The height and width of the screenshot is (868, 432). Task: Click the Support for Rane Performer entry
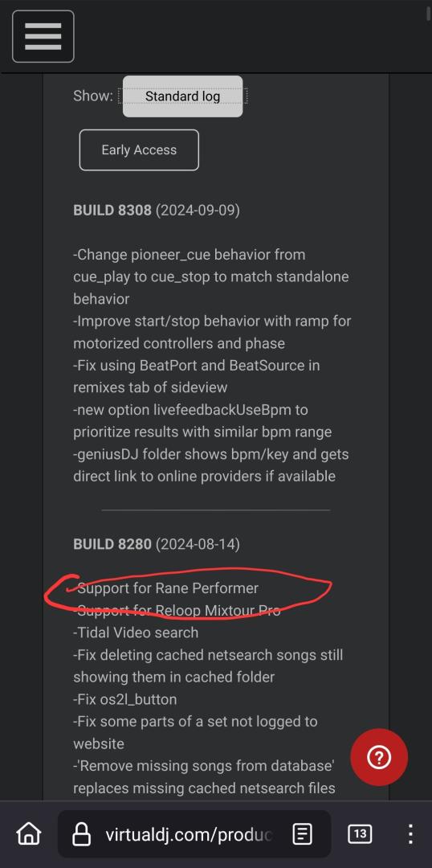(166, 588)
